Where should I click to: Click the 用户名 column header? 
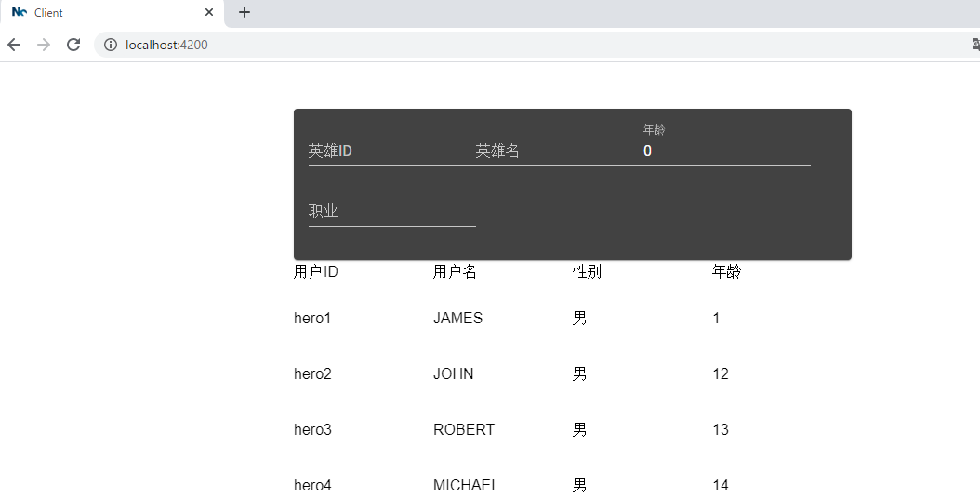[x=455, y=271]
